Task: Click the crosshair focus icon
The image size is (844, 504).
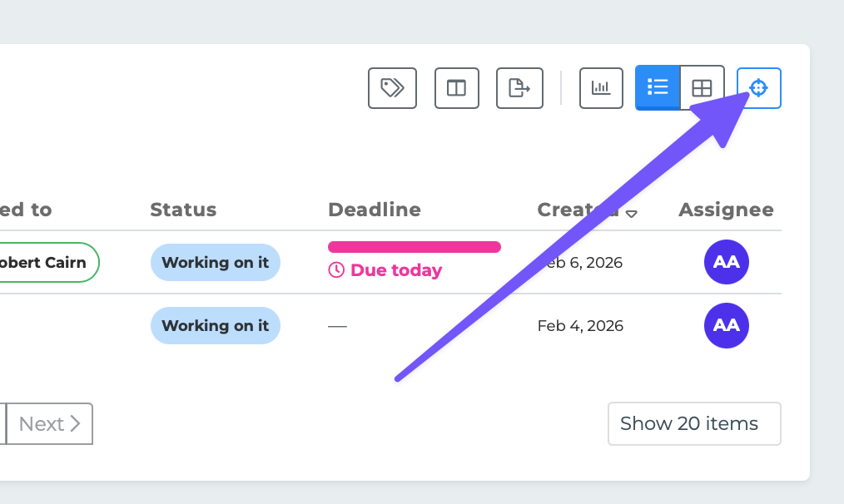Action: coord(758,88)
